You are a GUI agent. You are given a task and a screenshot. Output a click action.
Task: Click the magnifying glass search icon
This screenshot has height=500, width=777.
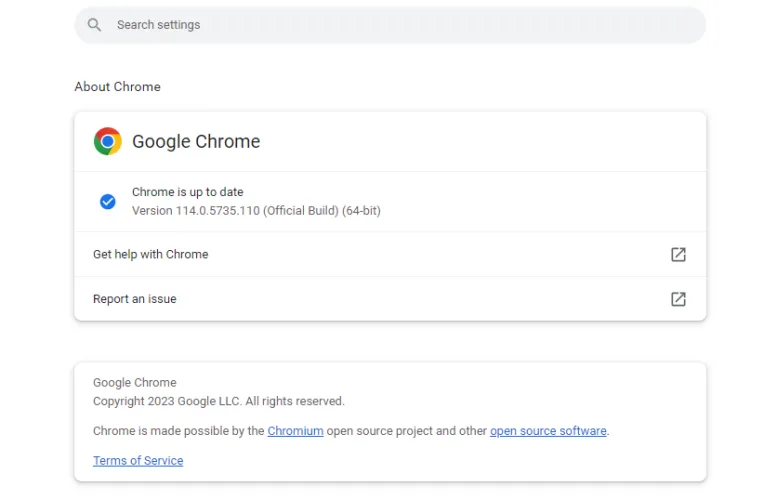coord(94,25)
